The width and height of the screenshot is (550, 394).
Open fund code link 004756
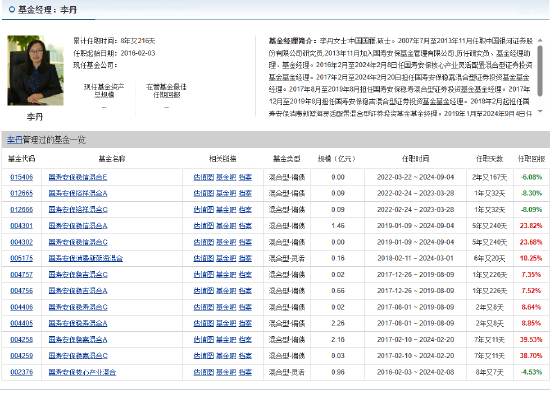[x=21, y=291]
